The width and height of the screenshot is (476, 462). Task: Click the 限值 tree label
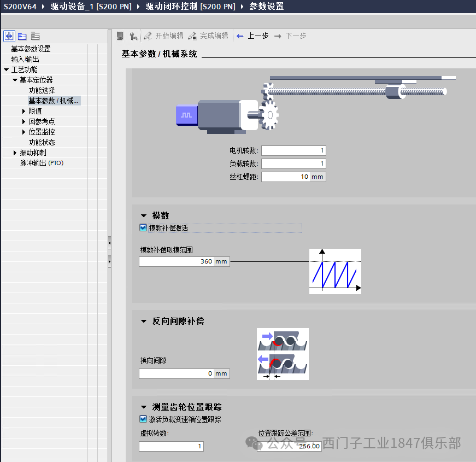click(35, 111)
